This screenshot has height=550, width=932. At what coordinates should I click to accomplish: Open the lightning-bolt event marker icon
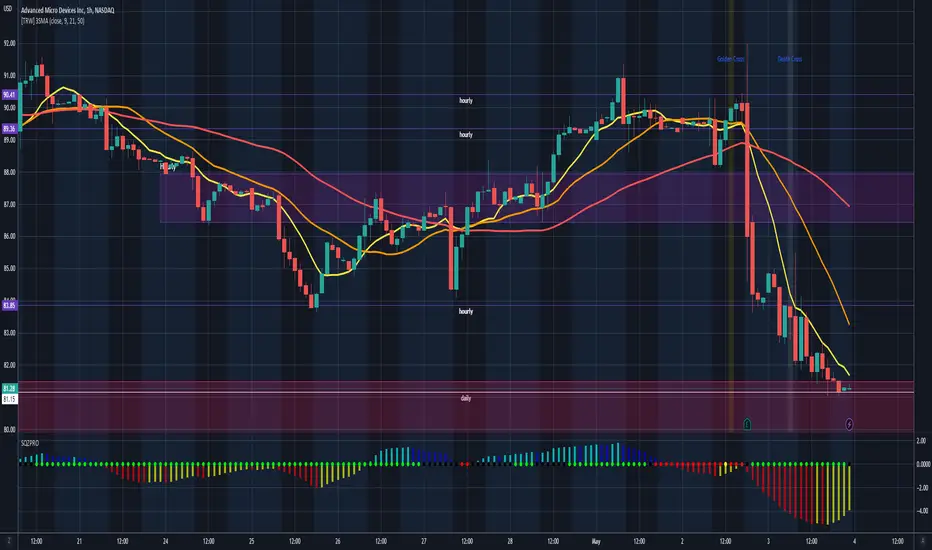coord(849,424)
